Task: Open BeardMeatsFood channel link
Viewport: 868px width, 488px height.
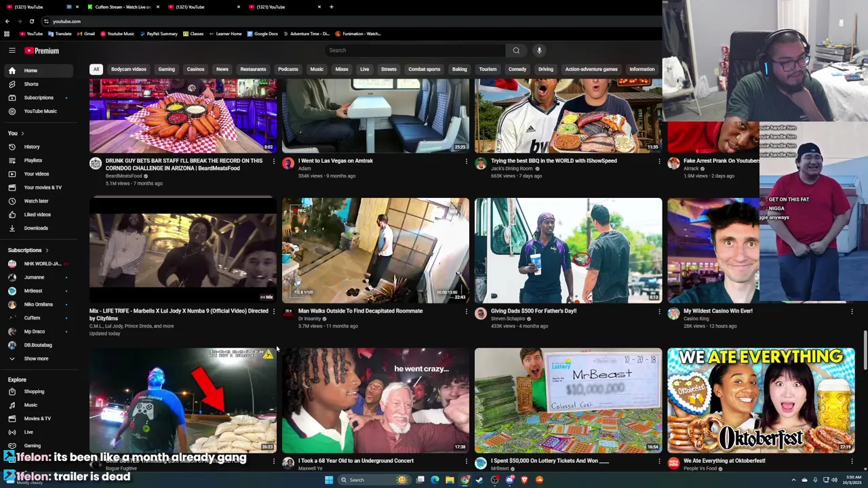Action: click(x=123, y=176)
